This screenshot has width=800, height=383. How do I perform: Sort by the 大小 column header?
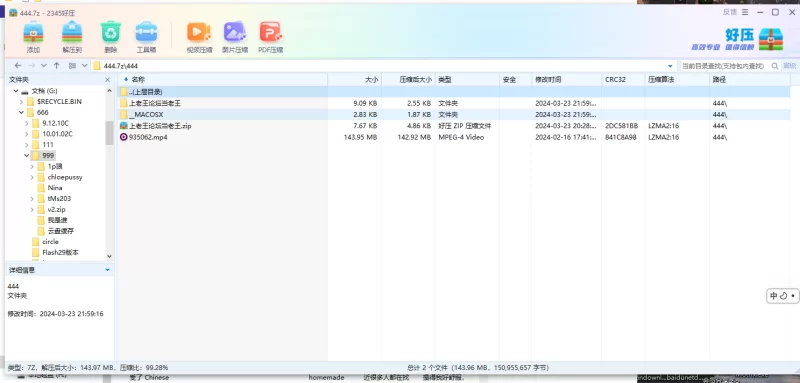[354, 80]
